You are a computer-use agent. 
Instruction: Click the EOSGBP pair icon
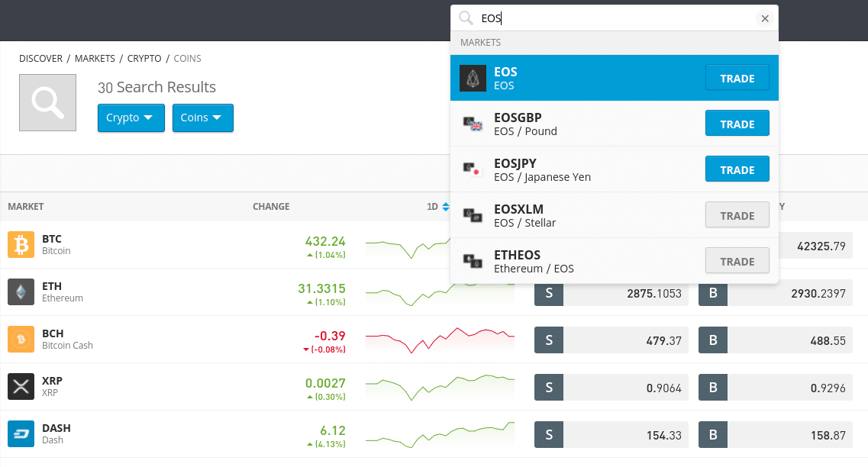click(x=473, y=124)
